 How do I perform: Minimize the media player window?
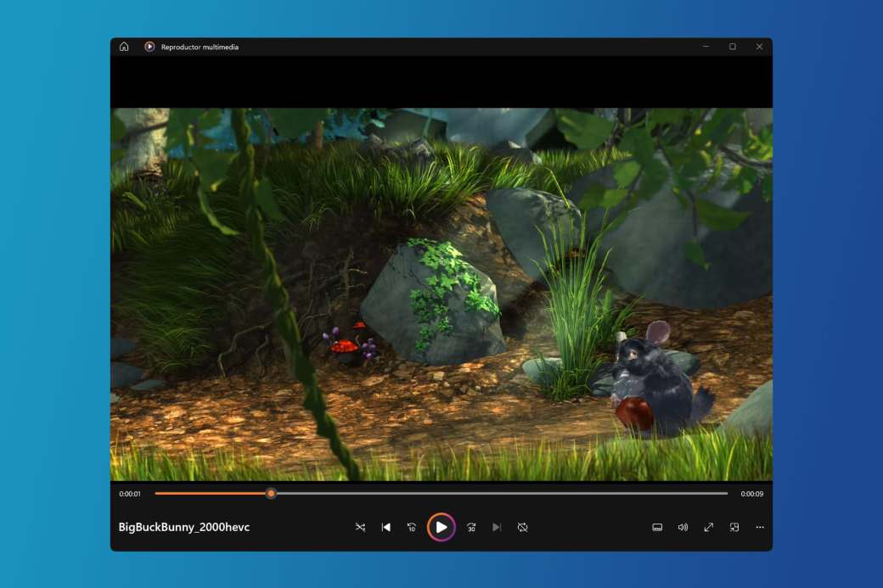coord(706,47)
